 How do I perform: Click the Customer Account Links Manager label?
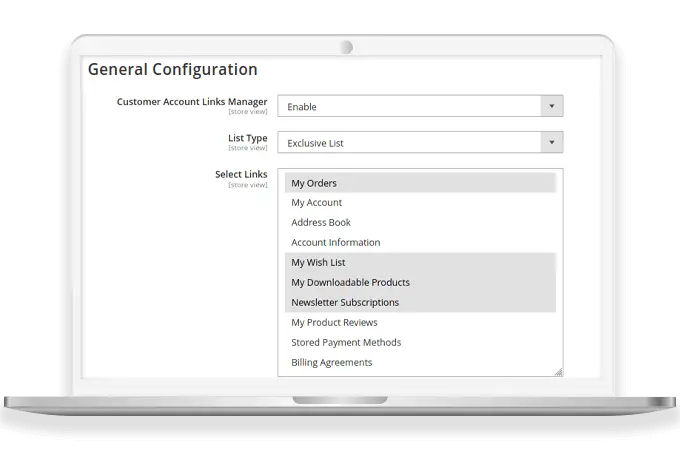coord(191,101)
